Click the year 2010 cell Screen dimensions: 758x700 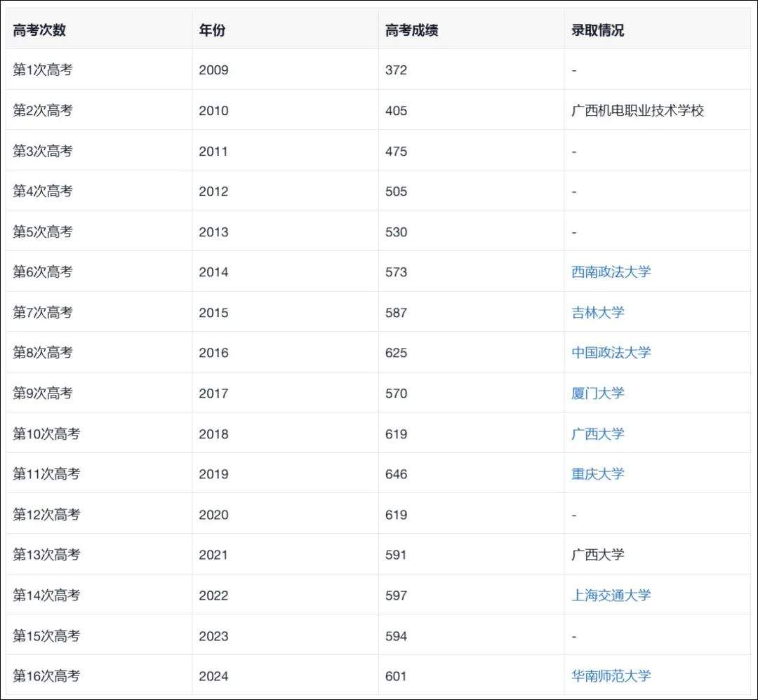click(x=285, y=110)
